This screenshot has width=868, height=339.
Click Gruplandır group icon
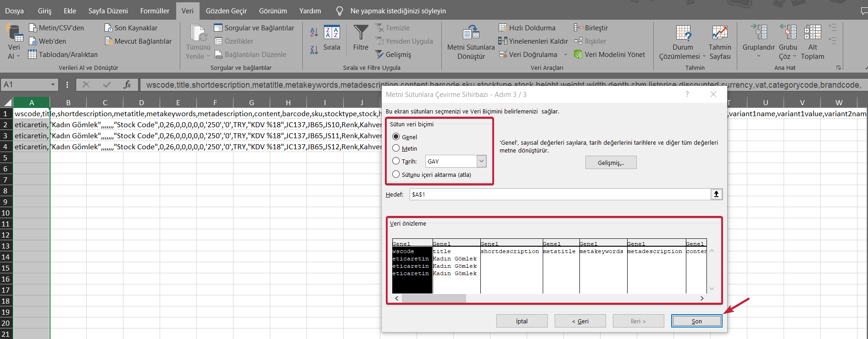[759, 33]
